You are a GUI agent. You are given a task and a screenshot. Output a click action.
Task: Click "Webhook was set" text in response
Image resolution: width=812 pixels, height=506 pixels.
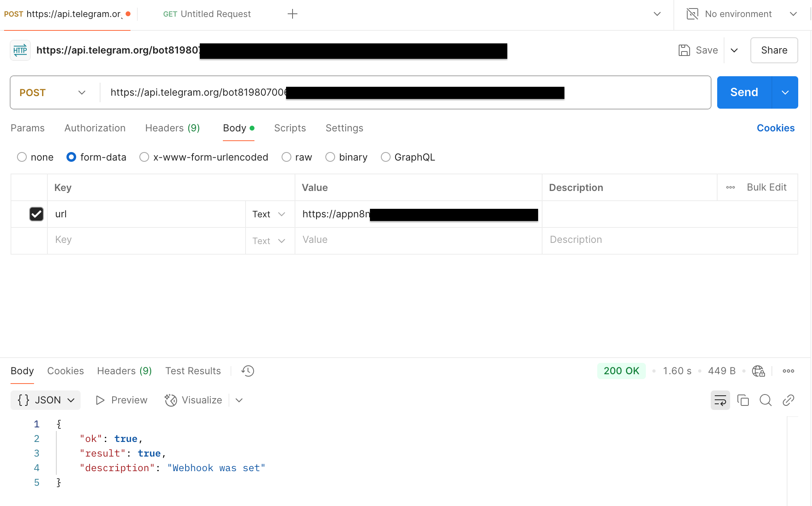pyautogui.click(x=216, y=468)
